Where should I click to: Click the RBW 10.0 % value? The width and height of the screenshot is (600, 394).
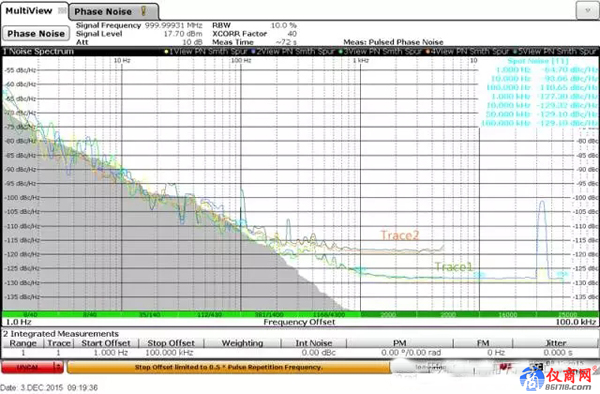point(284,25)
